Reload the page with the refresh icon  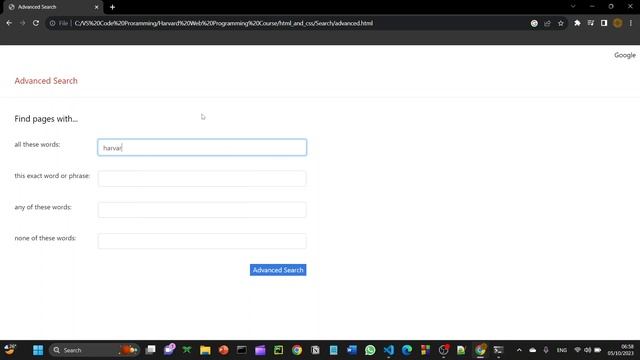pyautogui.click(x=36, y=23)
